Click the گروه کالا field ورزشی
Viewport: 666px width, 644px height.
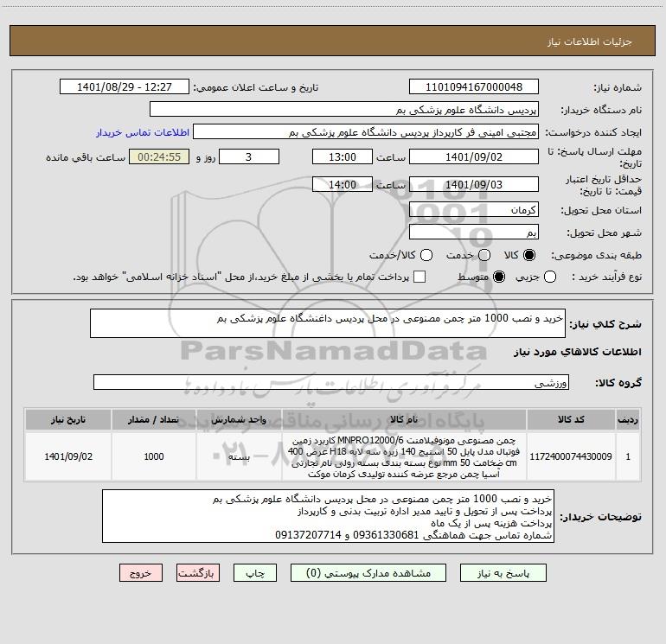coord(331,382)
